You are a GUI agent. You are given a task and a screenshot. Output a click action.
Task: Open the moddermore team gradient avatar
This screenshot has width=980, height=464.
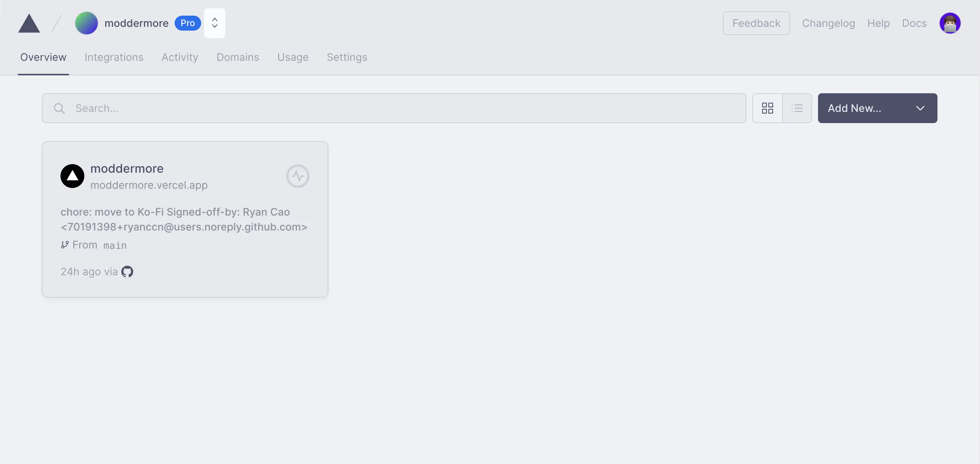pyautogui.click(x=86, y=23)
